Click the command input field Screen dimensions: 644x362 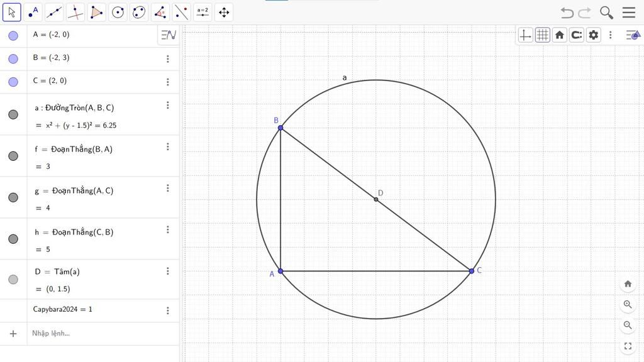coord(94,333)
